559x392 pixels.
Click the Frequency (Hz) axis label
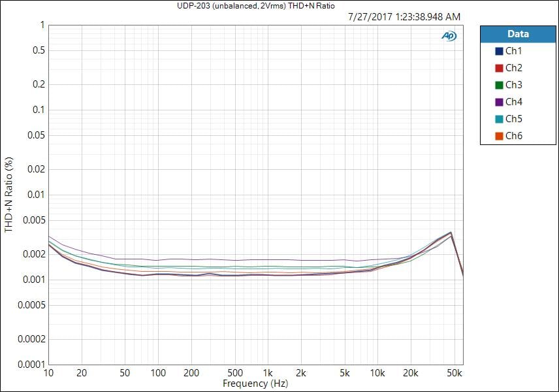(256, 384)
